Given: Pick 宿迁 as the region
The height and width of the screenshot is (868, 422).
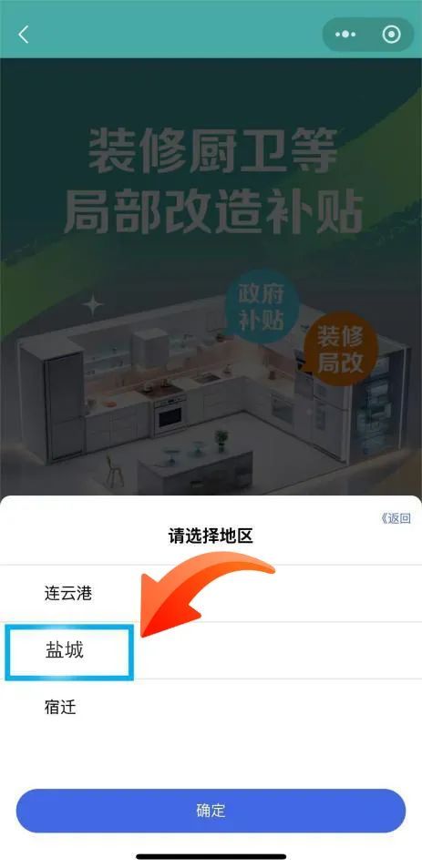Looking at the screenshot, I should (211, 707).
